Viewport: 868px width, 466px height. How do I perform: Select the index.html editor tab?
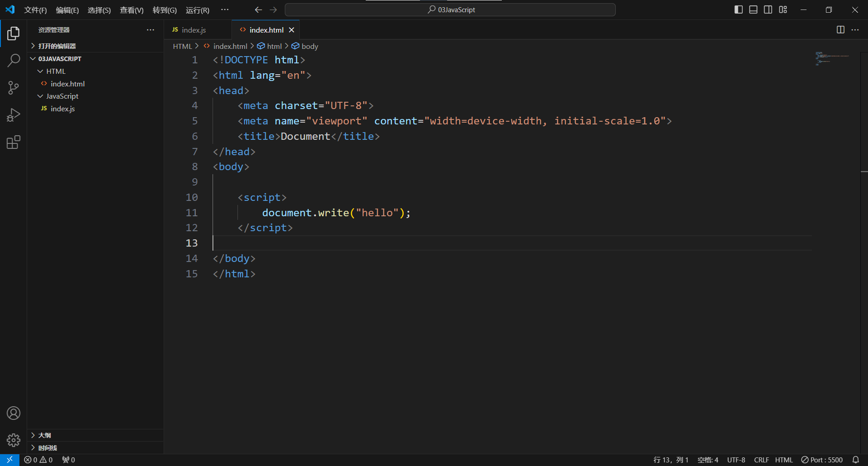tap(266, 30)
